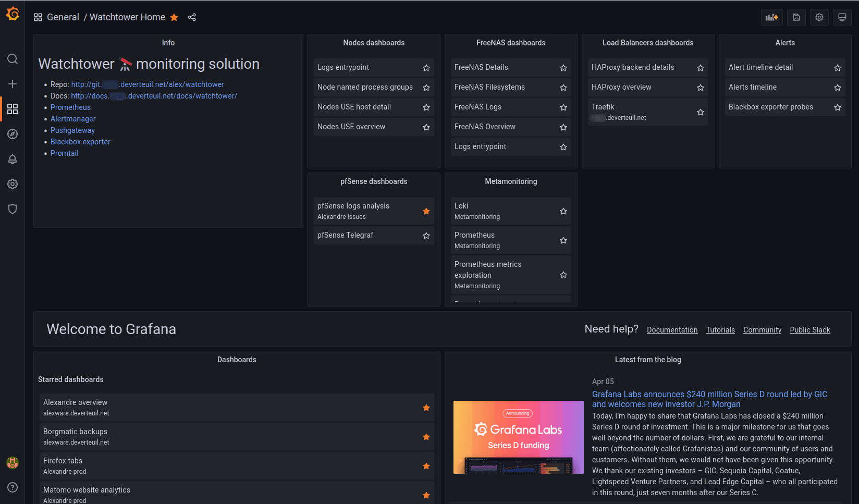This screenshot has width=859, height=504.
Task: Open the Metamonitoring panel title menu
Action: [511, 181]
